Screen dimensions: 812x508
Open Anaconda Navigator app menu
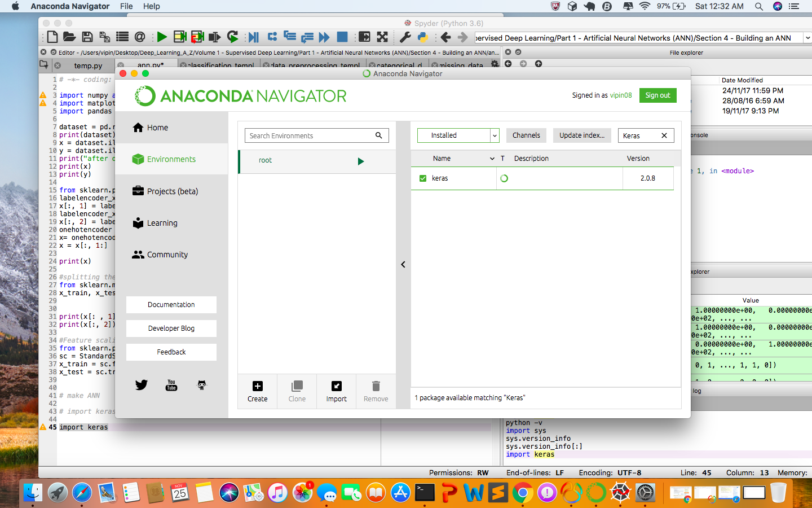pyautogui.click(x=70, y=6)
